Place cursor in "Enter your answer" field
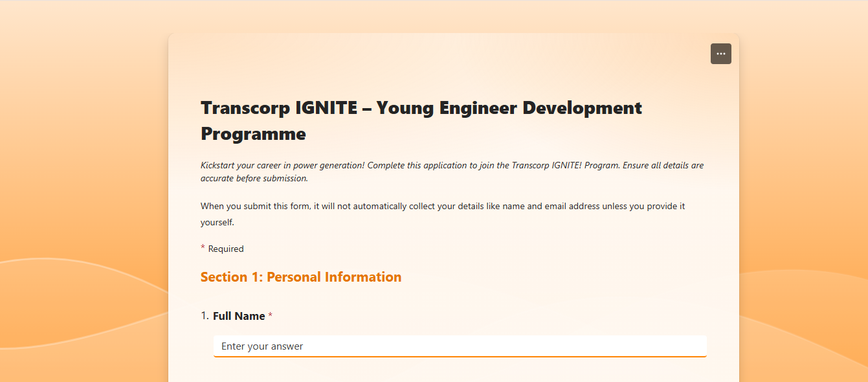 click(x=460, y=346)
